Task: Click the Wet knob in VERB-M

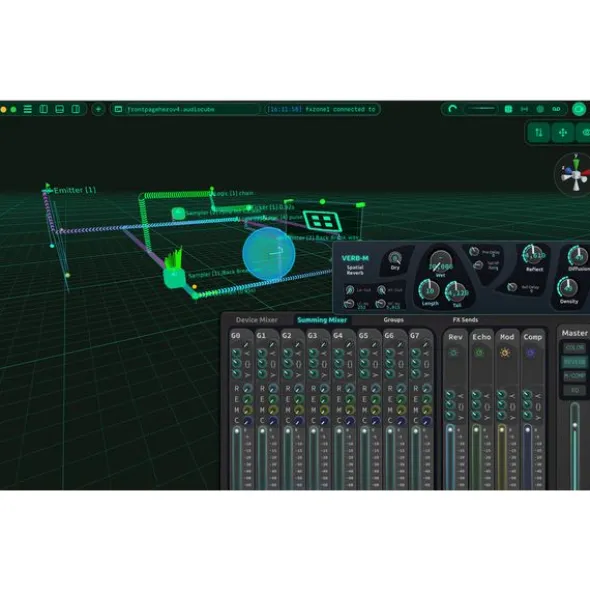Action: (x=440, y=262)
